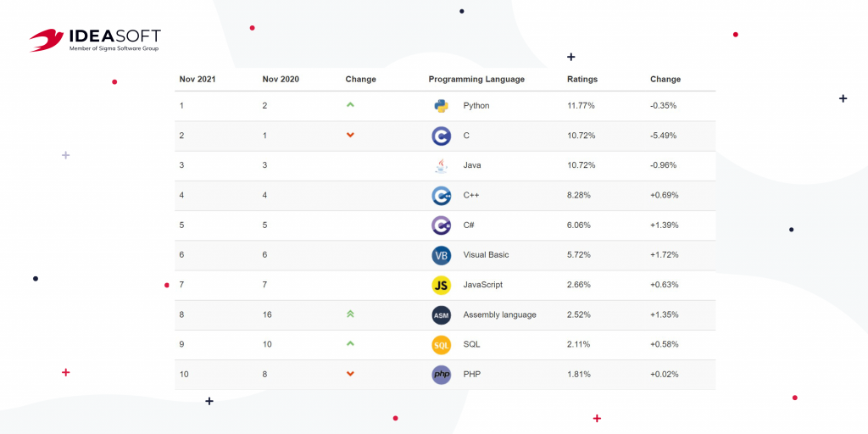Click the 11.77% rating for Python
Image resolution: width=868 pixels, height=434 pixels.
click(581, 106)
